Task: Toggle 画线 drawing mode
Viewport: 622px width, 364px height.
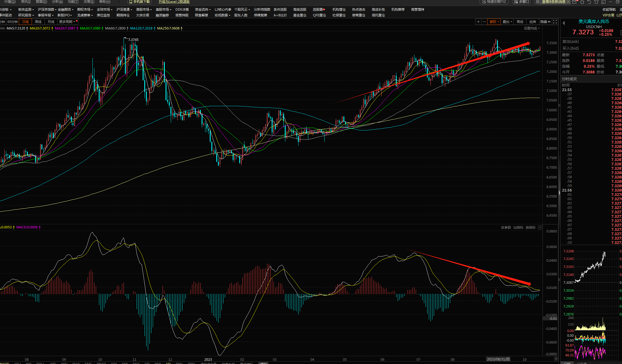Action: coord(520,22)
